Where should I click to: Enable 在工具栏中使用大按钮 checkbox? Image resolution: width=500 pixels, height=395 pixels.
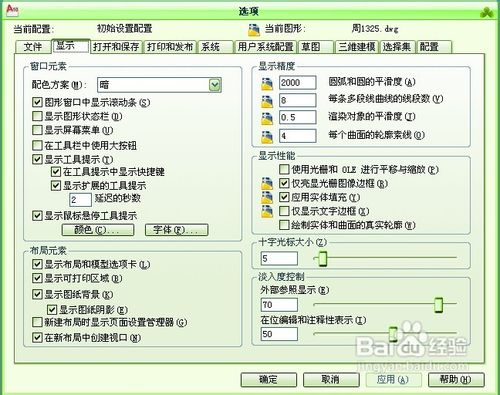(37, 145)
